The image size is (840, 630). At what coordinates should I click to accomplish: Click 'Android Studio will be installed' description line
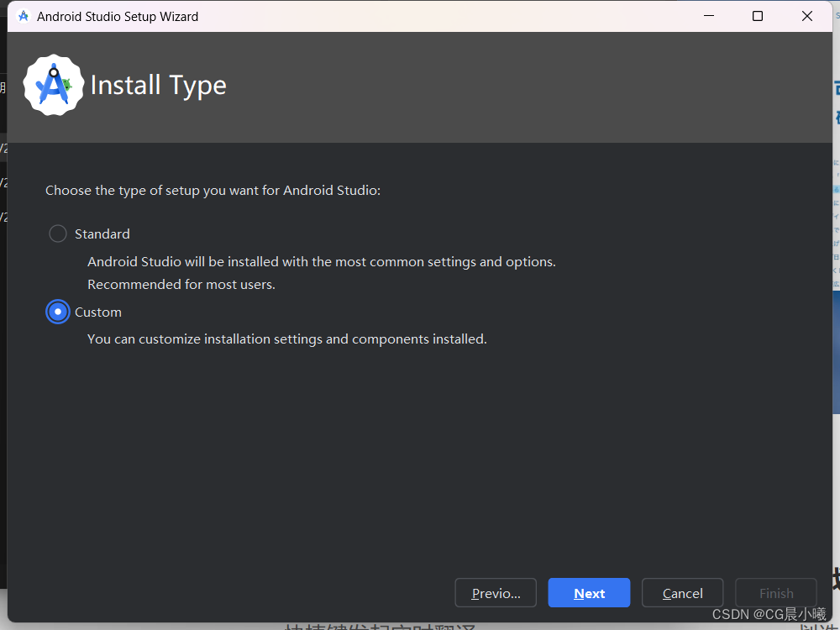[322, 262]
